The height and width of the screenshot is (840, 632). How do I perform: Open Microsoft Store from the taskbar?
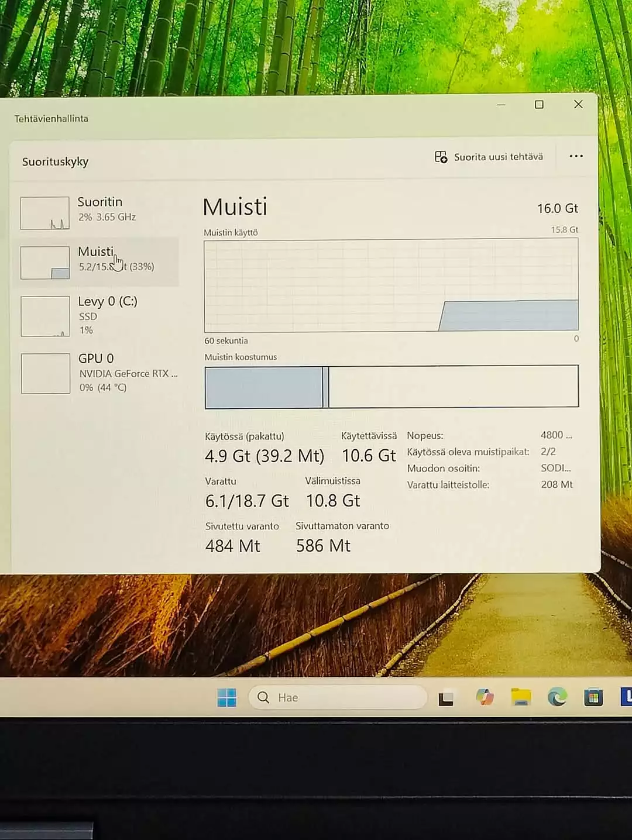(593, 697)
